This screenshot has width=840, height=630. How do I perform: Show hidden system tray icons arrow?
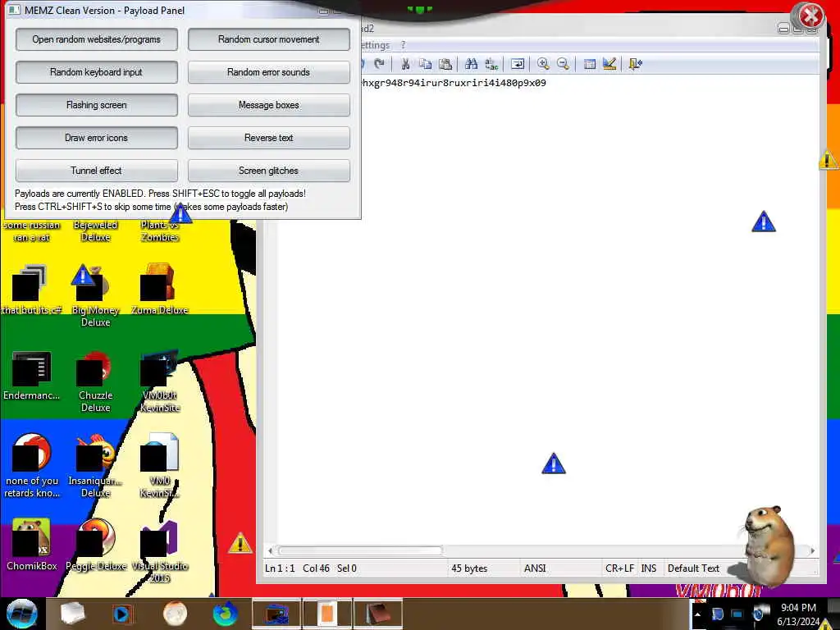[x=697, y=614]
